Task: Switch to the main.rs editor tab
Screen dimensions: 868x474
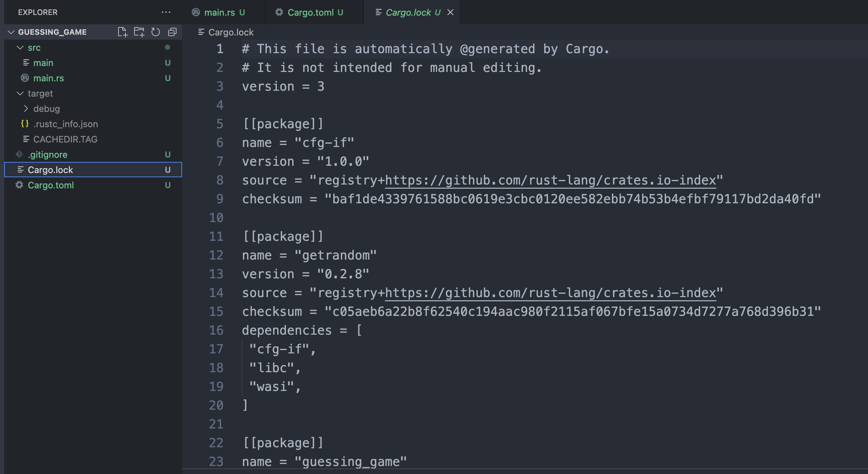Action: click(219, 13)
